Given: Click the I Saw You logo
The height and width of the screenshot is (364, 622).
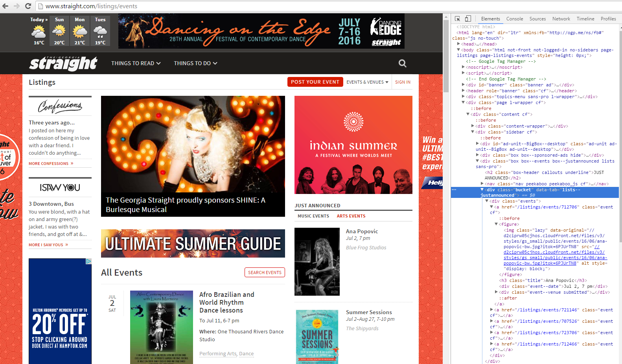Looking at the screenshot, I should pyautogui.click(x=60, y=188).
